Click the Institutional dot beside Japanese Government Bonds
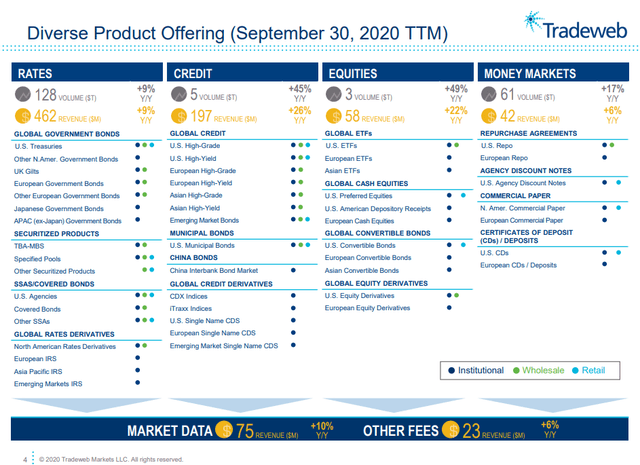Image resolution: width=640 pixels, height=465 pixels. click(x=138, y=207)
